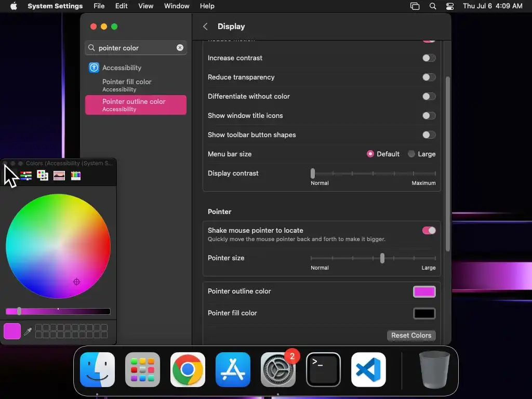Open the Edit menu
The image size is (532, 399).
pos(121,6)
